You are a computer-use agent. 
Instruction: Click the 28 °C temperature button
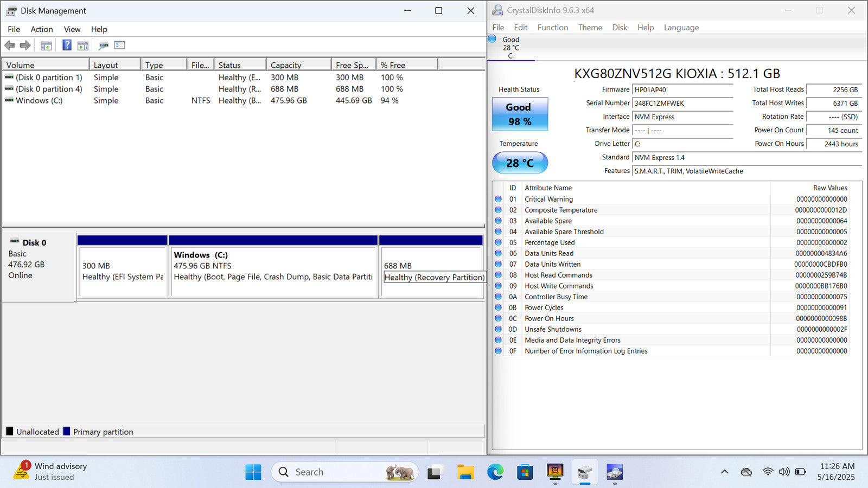tap(520, 163)
